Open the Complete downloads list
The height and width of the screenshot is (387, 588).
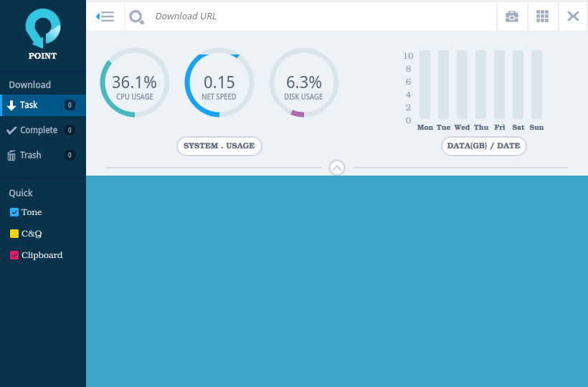pos(43,130)
